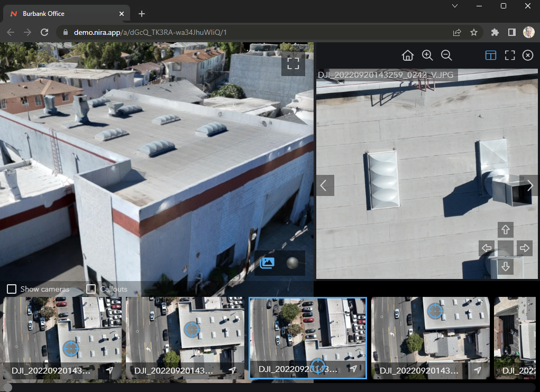Make the 3D model view fullscreen
Image resolution: width=540 pixels, height=392 pixels.
click(293, 63)
